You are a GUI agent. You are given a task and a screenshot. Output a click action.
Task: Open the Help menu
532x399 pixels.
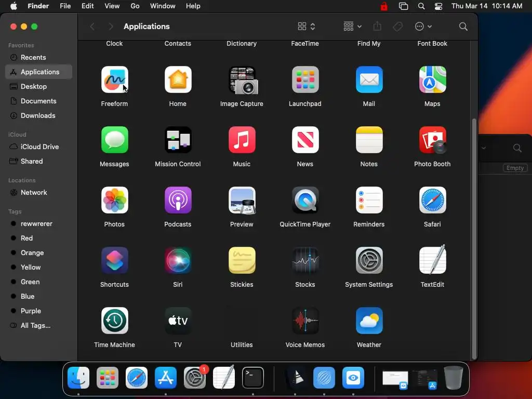tap(193, 6)
